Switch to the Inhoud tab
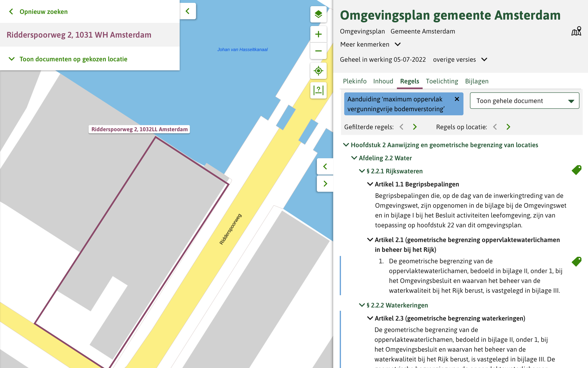 coord(383,81)
